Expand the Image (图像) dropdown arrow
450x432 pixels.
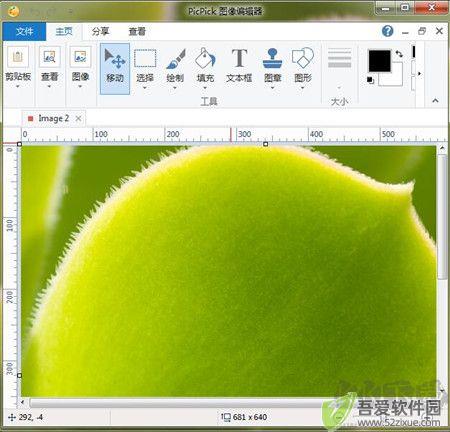(80, 87)
